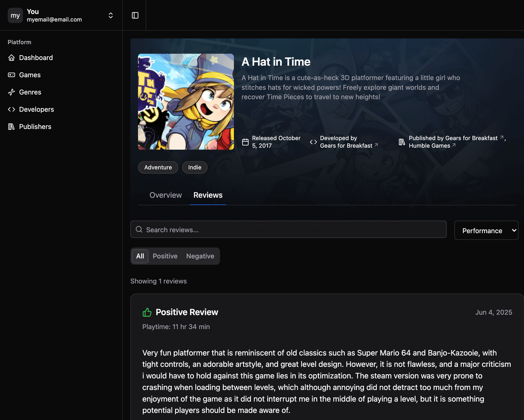
Task: Select the Games gamepad icon in sidebar
Action: [x=11, y=75]
